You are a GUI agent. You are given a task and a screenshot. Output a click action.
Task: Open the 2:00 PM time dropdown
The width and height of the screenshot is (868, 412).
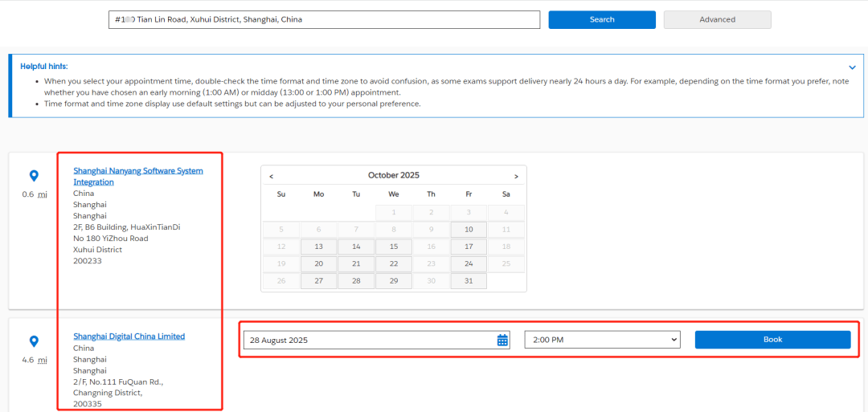tap(602, 340)
